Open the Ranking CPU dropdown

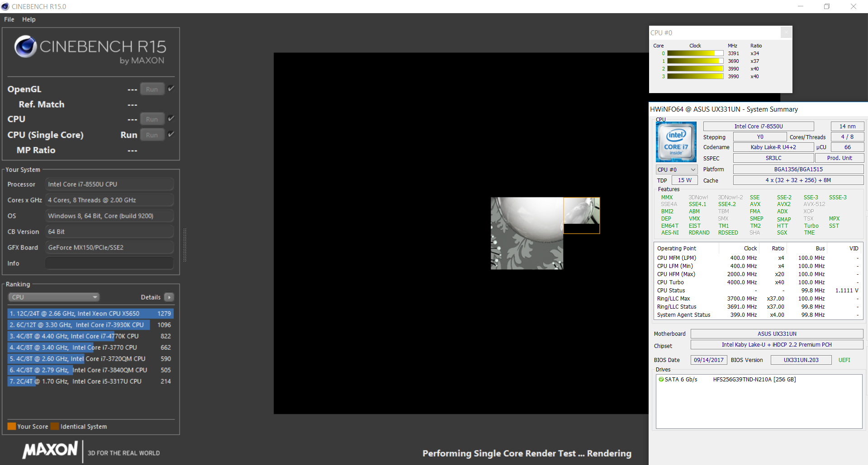[x=54, y=297]
